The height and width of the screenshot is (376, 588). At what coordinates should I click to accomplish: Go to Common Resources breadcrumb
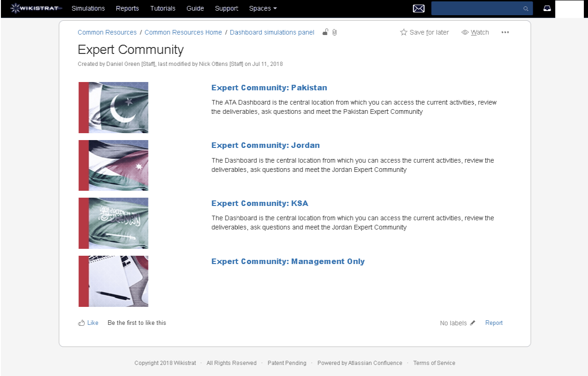pyautogui.click(x=107, y=32)
